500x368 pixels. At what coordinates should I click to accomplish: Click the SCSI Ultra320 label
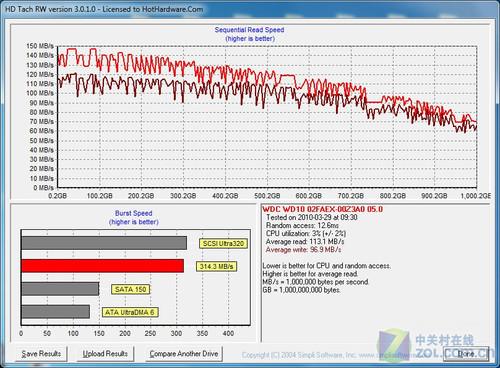tap(223, 244)
